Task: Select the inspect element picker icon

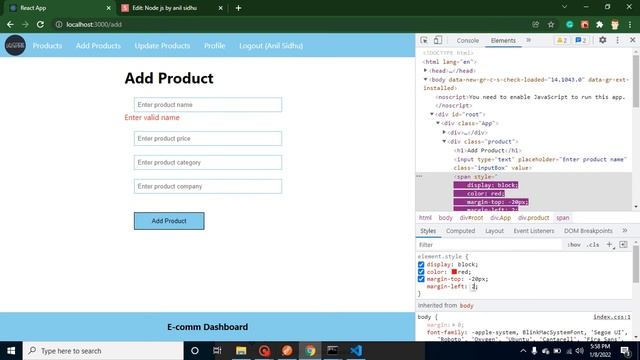Action: [424, 40]
